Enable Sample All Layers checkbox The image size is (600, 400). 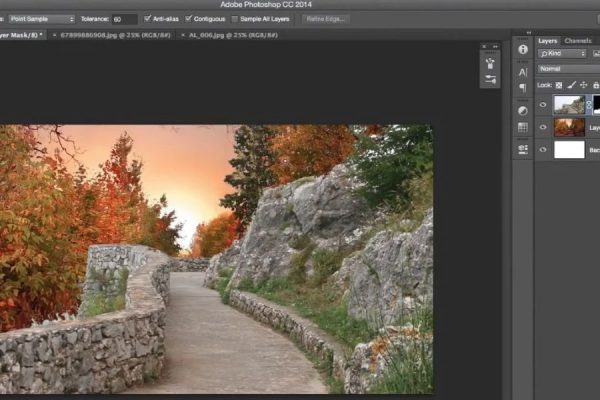(235, 19)
